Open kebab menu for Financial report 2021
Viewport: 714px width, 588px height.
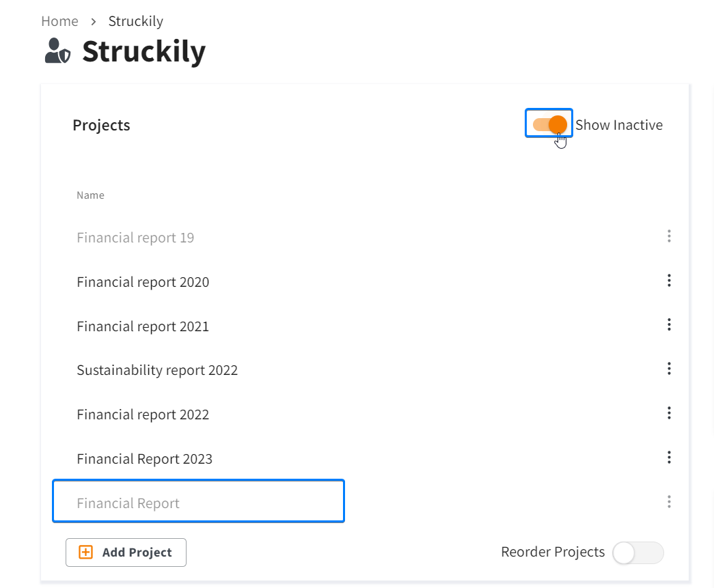click(x=669, y=324)
